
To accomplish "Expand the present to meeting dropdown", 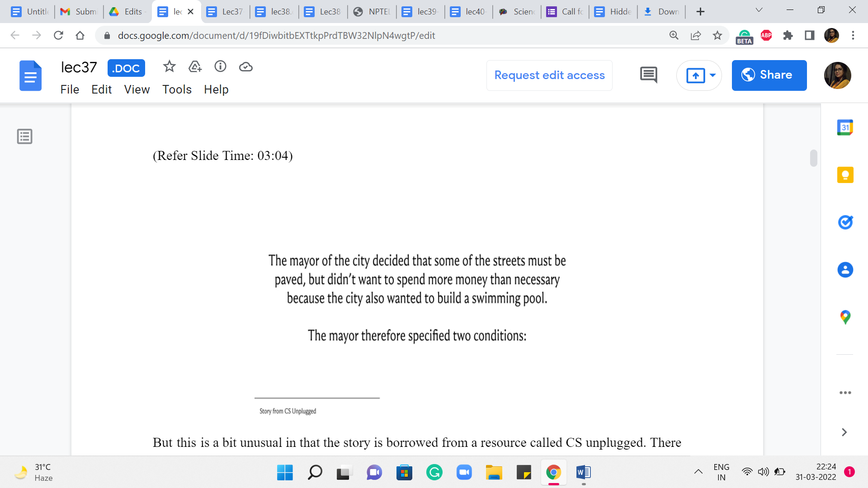I will [712, 75].
